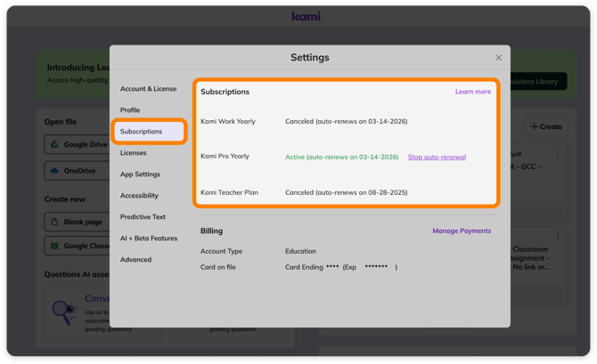The image size is (597, 364).
Task: Click Kami Pro Yearly subscription name
Action: 225,157
